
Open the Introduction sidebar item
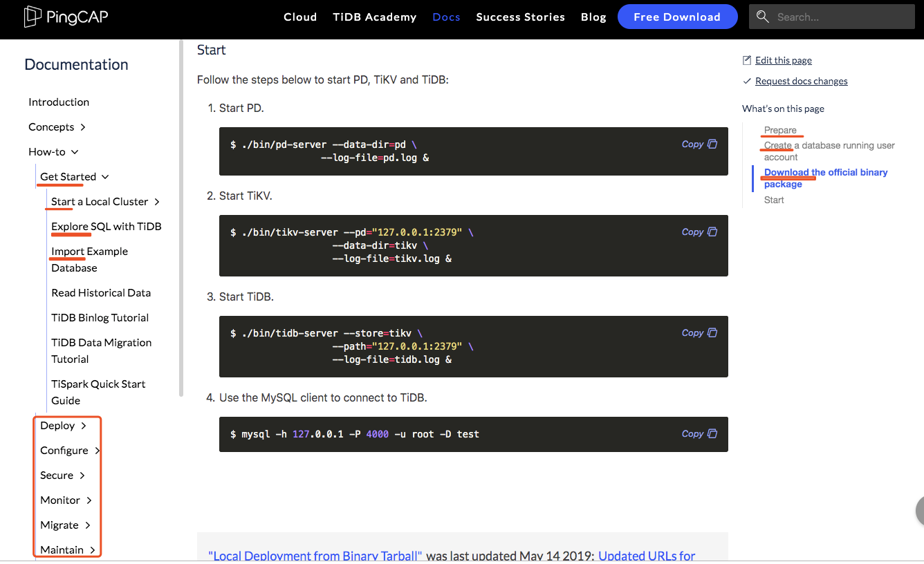(59, 102)
